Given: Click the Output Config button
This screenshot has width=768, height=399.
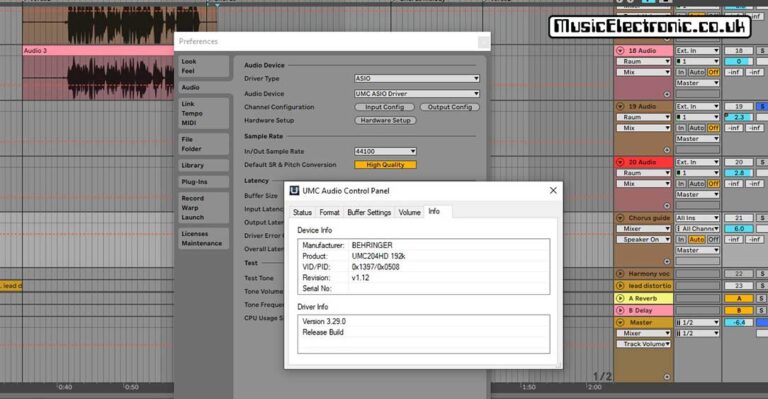Looking at the screenshot, I should point(450,107).
